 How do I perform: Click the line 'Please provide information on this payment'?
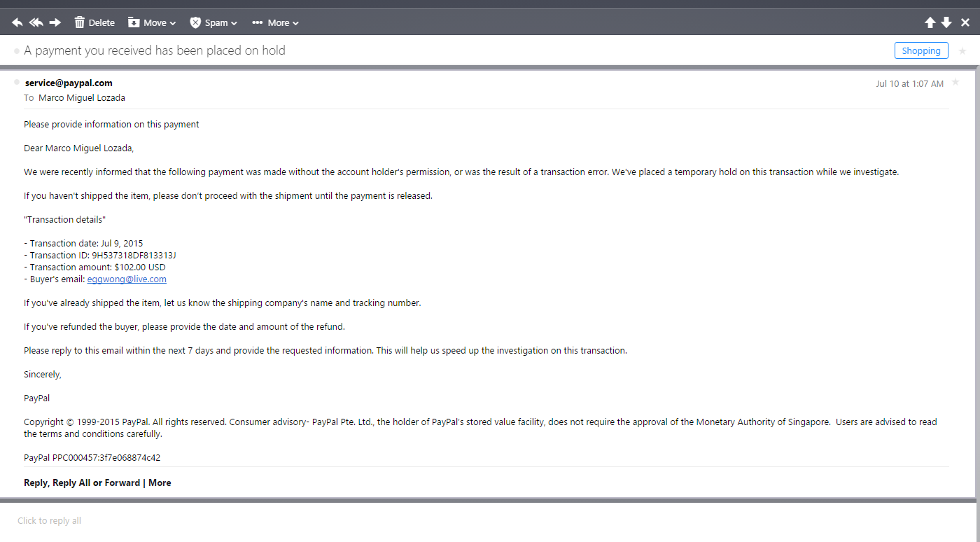(111, 124)
